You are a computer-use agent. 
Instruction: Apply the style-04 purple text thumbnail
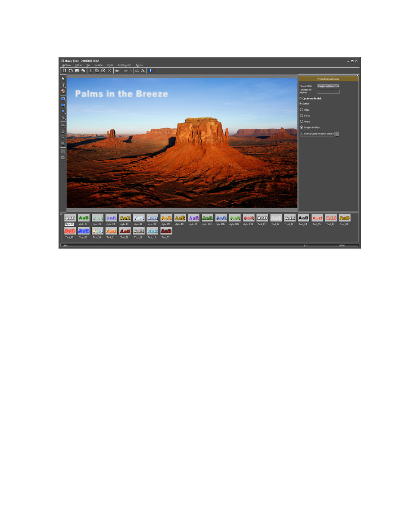click(111, 218)
